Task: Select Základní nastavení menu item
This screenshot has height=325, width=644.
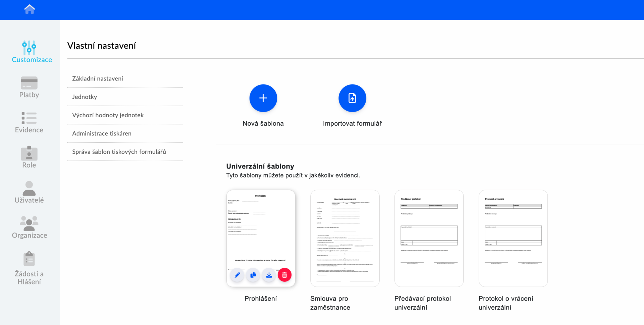Action: 98,78
